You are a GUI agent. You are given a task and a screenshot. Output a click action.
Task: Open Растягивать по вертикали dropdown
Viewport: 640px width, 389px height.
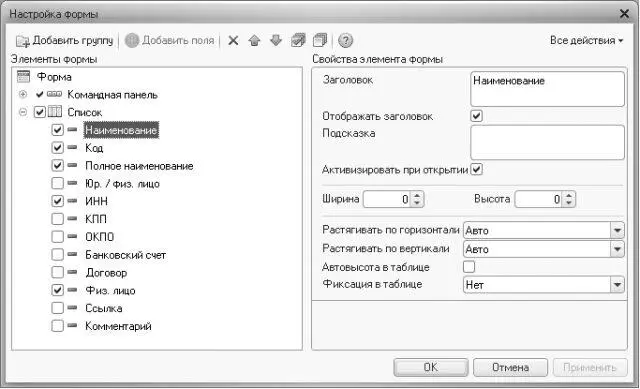(x=617, y=249)
